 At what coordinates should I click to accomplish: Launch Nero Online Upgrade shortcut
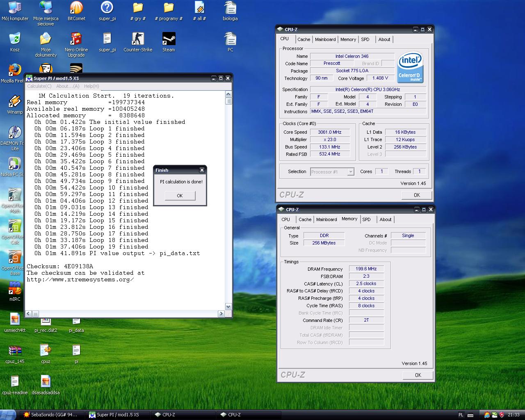[76, 45]
